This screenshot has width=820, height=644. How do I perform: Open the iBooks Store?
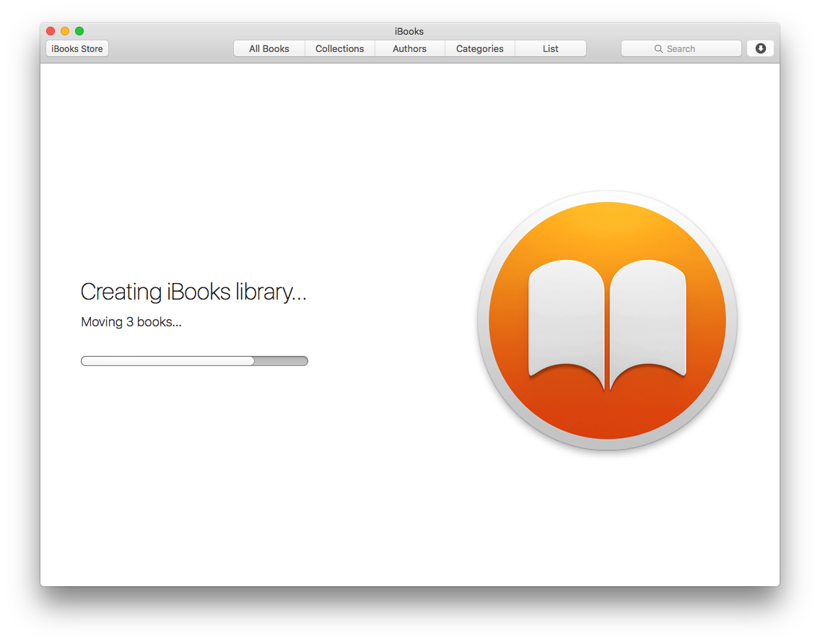tap(77, 48)
